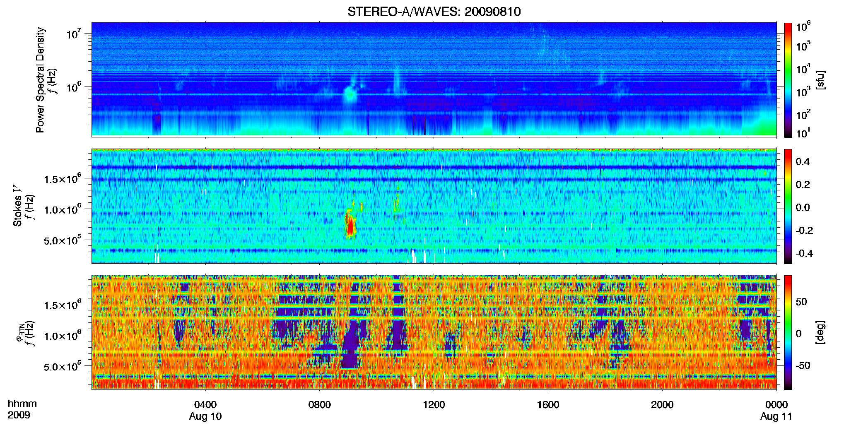
Task: Click the Power Spectral Density axis label
Action: 40,80
